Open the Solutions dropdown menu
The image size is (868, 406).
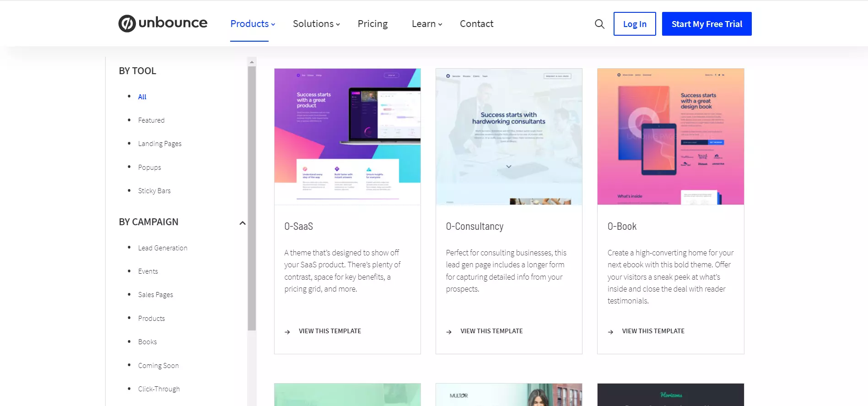316,24
